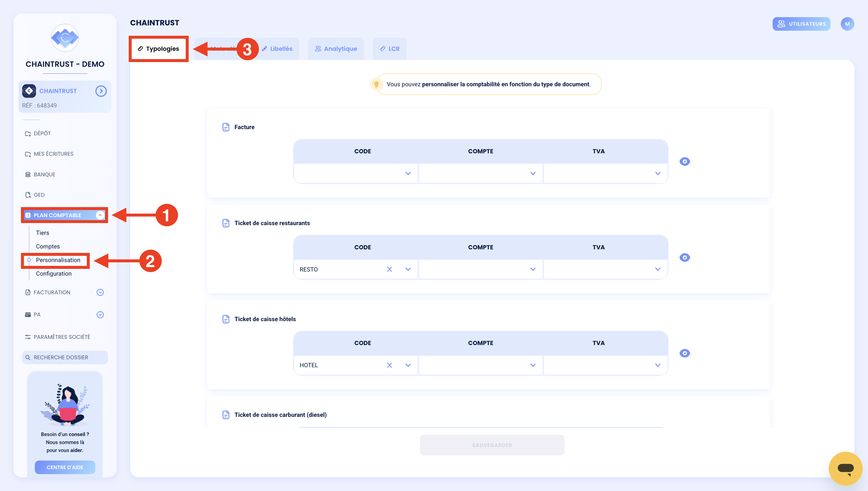Open the hôtels COMPTE dropdown
This screenshot has width=868, height=491.
pyautogui.click(x=481, y=365)
